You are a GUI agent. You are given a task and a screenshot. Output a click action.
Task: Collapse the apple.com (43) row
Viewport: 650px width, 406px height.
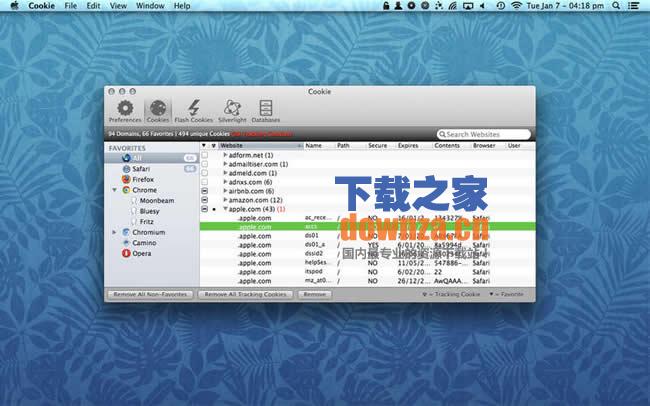(225, 209)
